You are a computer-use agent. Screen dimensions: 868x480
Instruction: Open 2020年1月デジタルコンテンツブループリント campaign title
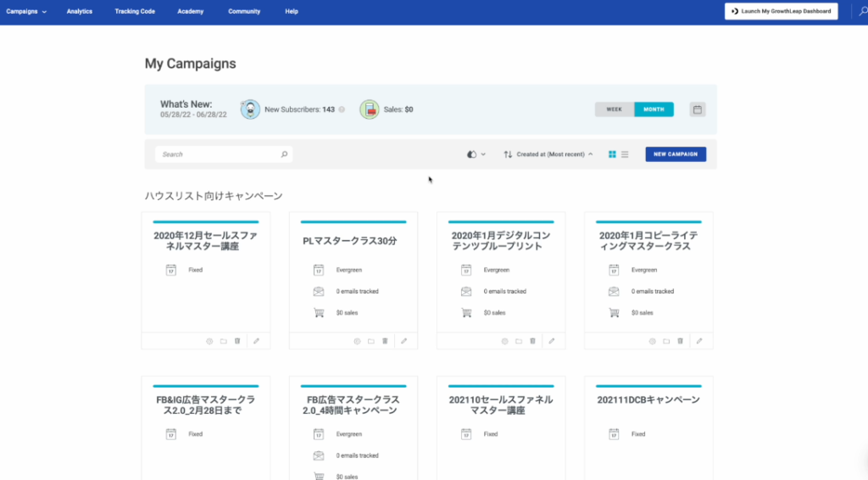501,241
